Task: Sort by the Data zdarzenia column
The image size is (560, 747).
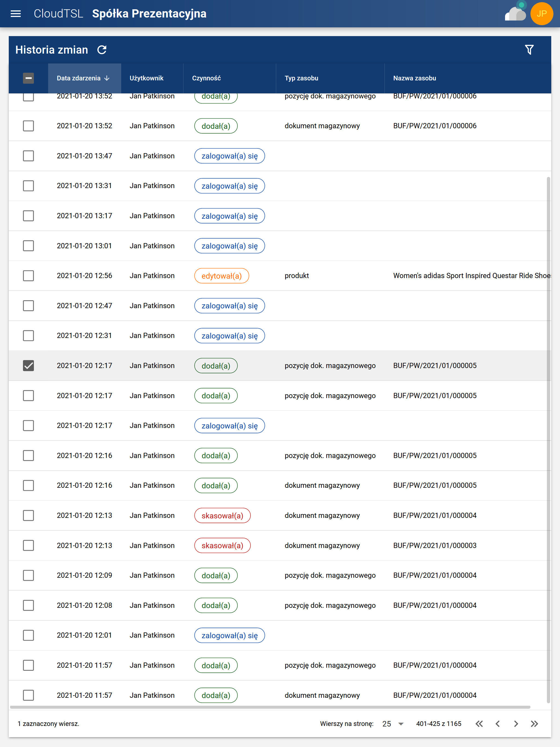Action: pyautogui.click(x=79, y=78)
